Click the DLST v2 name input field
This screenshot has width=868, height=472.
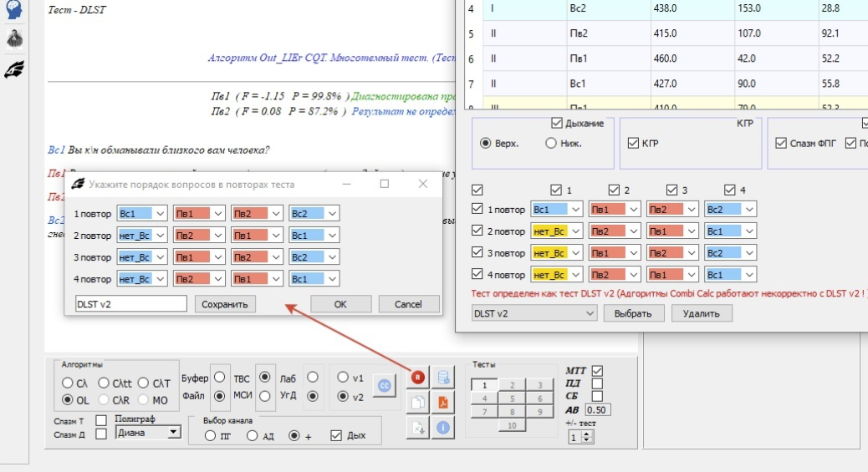click(130, 304)
